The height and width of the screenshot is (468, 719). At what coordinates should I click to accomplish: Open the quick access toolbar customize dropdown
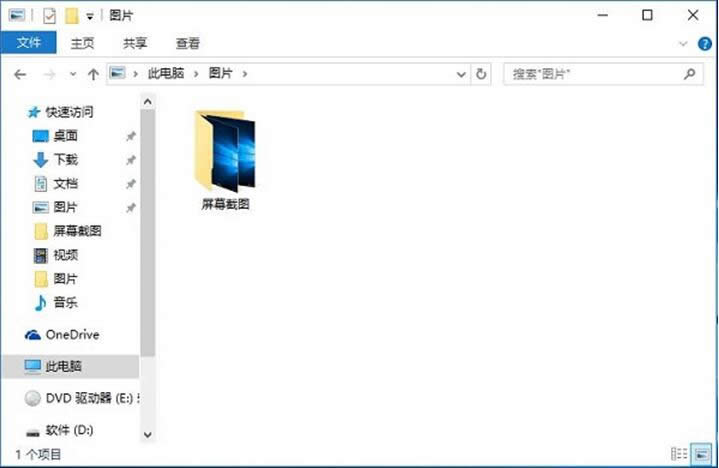point(90,17)
